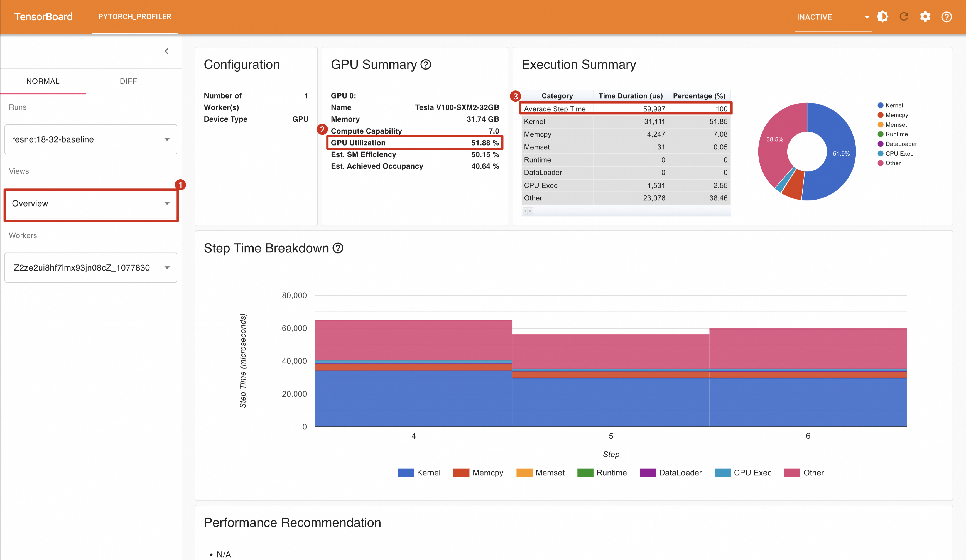Click the Tesla V100-SXM2-32GB name text
Image resolution: width=966 pixels, height=560 pixels.
coord(457,107)
